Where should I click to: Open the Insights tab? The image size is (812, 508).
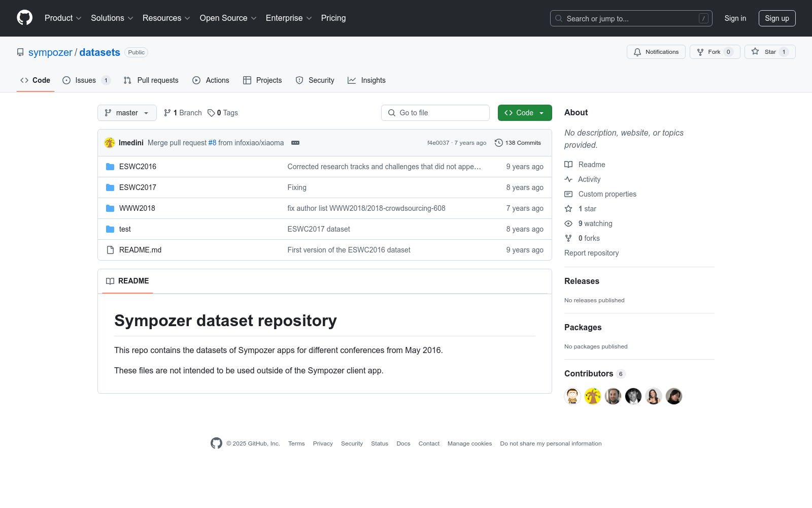pyautogui.click(x=366, y=80)
